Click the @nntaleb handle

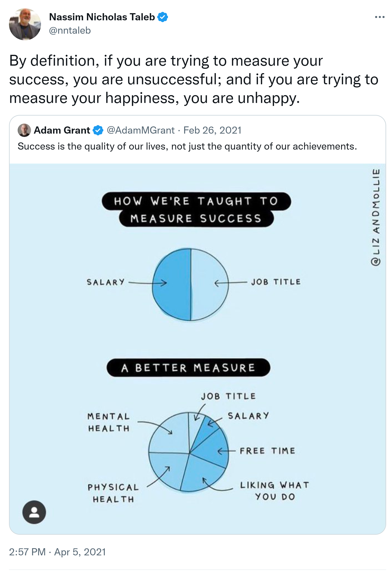(x=70, y=30)
